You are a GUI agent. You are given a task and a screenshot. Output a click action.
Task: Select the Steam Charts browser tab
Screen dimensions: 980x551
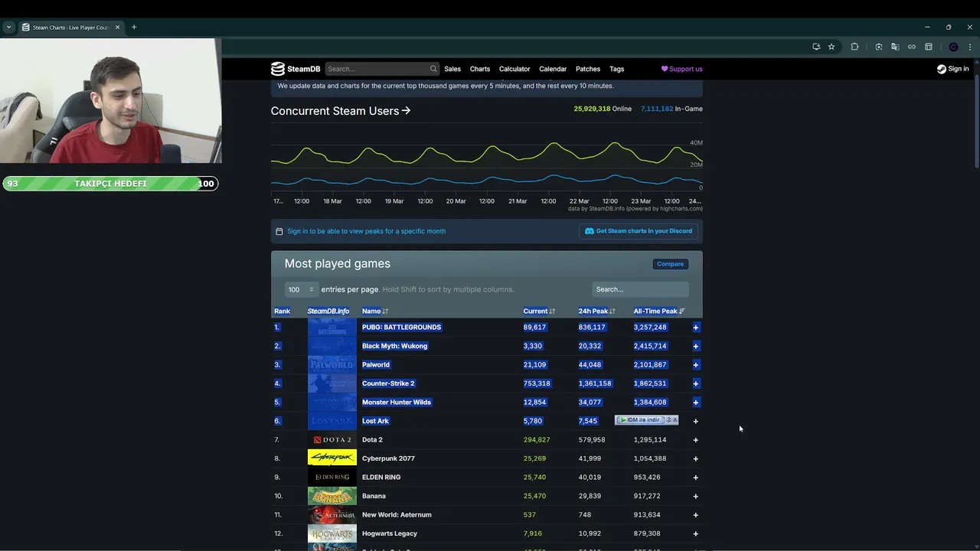pos(70,27)
